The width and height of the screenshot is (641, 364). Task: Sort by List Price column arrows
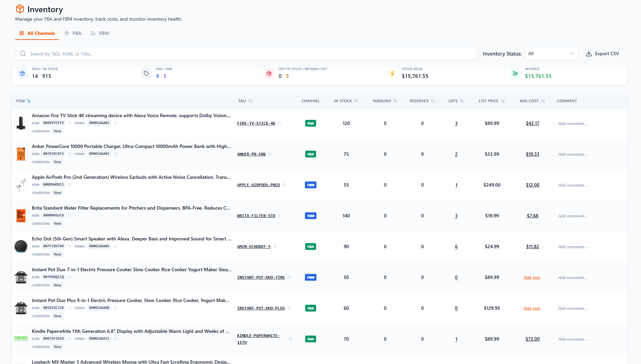(503, 101)
